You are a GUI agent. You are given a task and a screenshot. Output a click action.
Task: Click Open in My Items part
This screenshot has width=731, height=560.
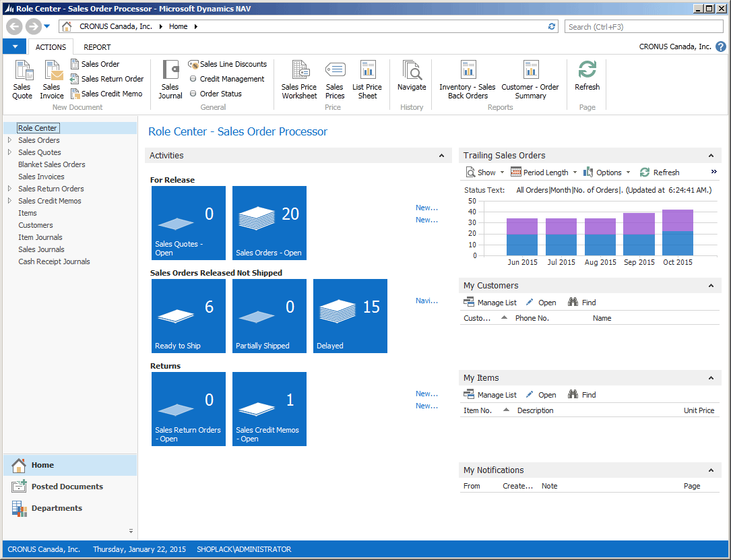click(541, 395)
